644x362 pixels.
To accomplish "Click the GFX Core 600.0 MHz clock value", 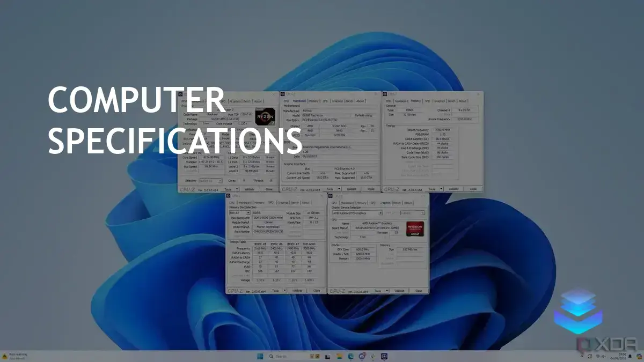I will (x=363, y=249).
